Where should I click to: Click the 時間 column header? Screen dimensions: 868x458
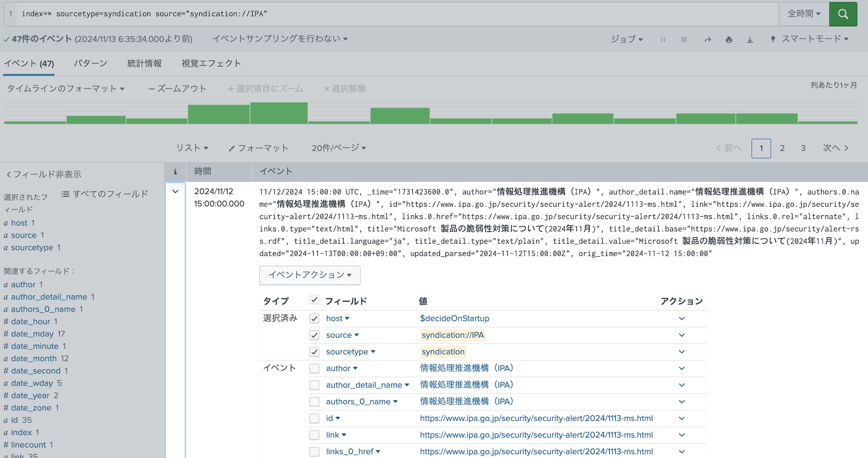pyautogui.click(x=203, y=172)
